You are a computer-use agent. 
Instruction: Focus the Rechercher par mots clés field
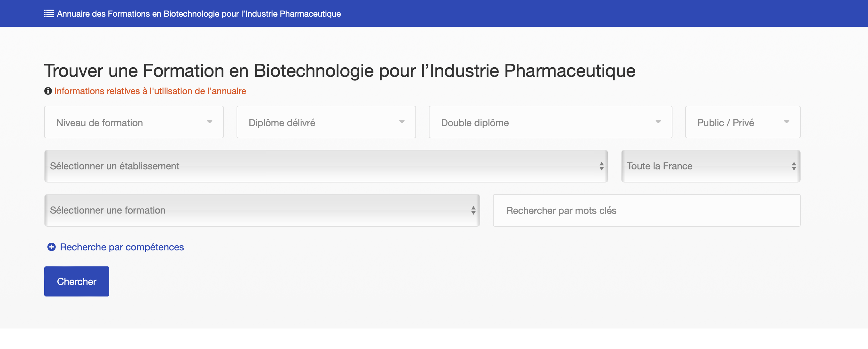pyautogui.click(x=646, y=210)
